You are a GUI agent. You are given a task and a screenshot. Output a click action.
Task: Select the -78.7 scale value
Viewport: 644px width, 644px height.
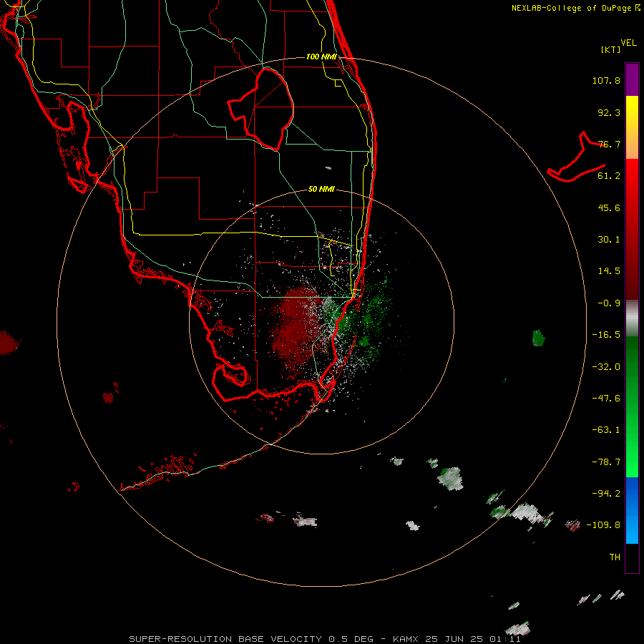[x=606, y=462]
